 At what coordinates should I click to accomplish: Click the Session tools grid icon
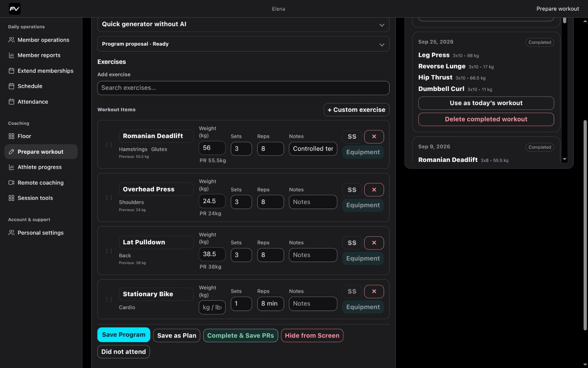click(x=11, y=198)
